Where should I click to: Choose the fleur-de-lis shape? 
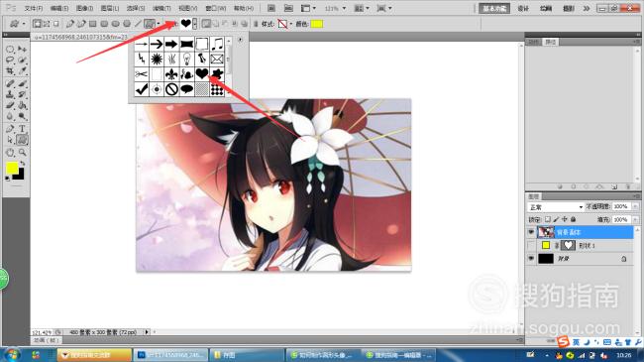click(x=171, y=73)
